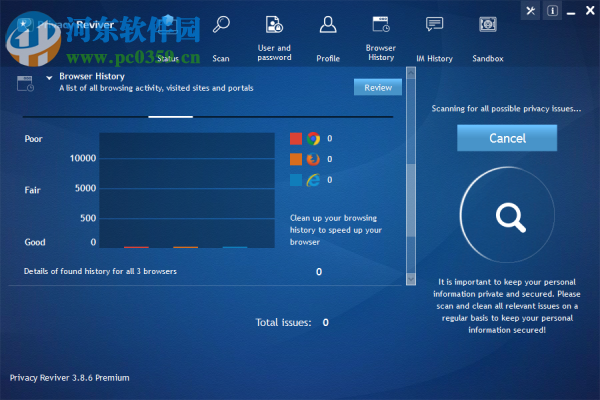This screenshot has height=400, width=600.
Task: Click 'Details of found history for all 3 browsers'
Action: (x=100, y=271)
